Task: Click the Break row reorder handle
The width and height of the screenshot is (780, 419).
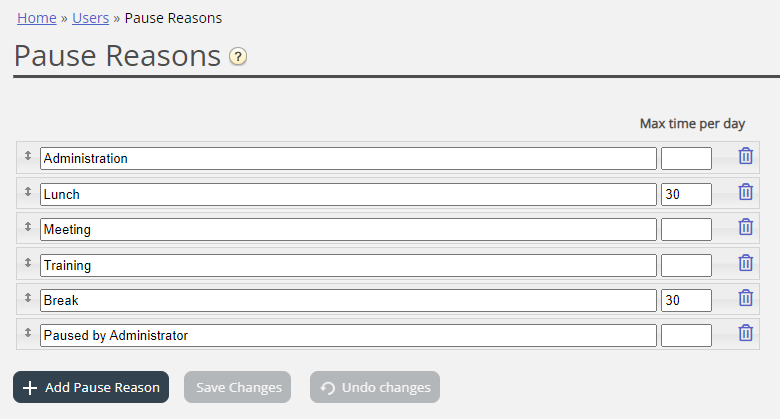Action: click(28, 297)
